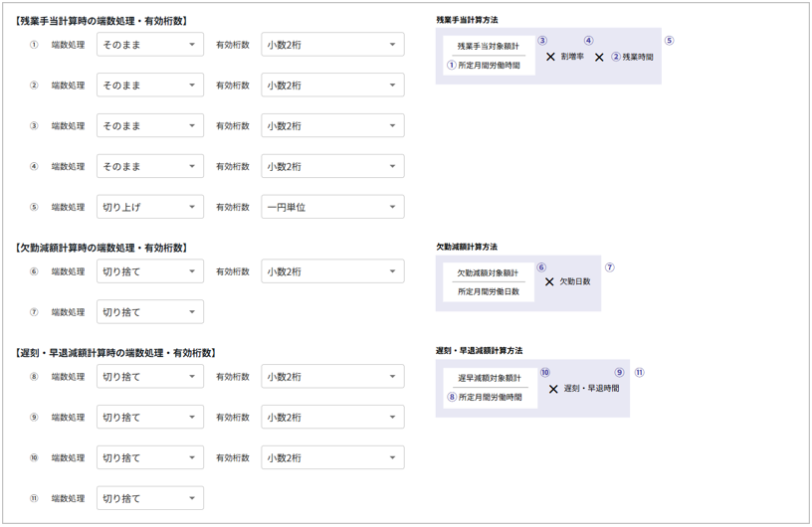Click the ⑤ marker in the 残業手当計算方法 diagram
The image size is (812, 527).
[669, 41]
